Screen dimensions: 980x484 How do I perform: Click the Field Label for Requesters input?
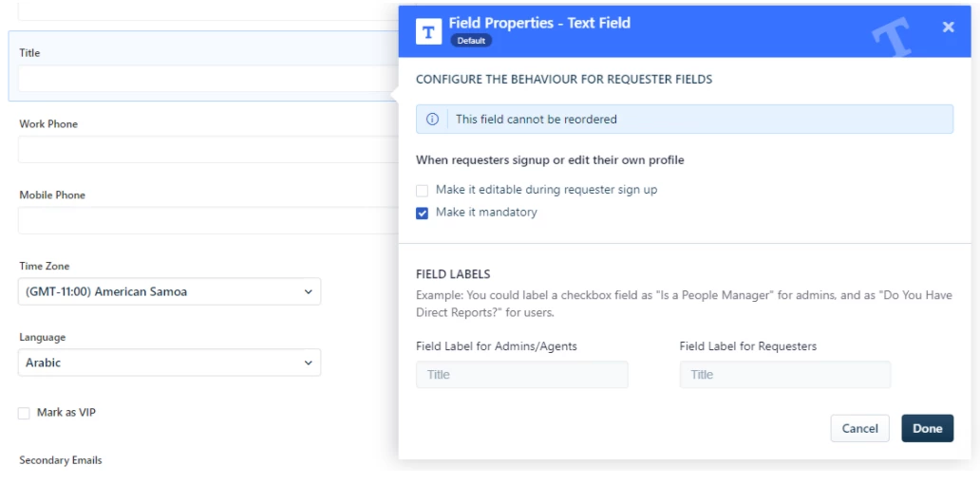pyautogui.click(x=784, y=375)
